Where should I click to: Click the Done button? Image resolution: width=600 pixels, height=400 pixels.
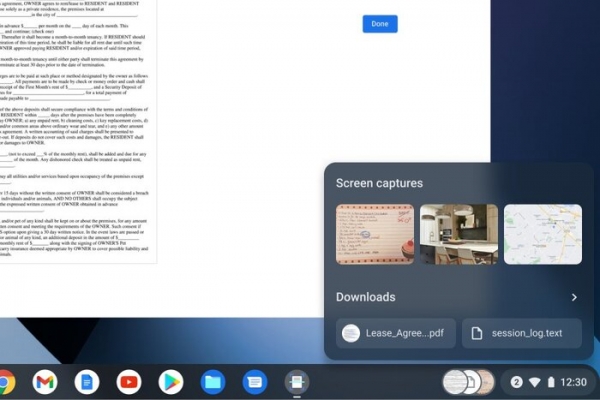[380, 23]
